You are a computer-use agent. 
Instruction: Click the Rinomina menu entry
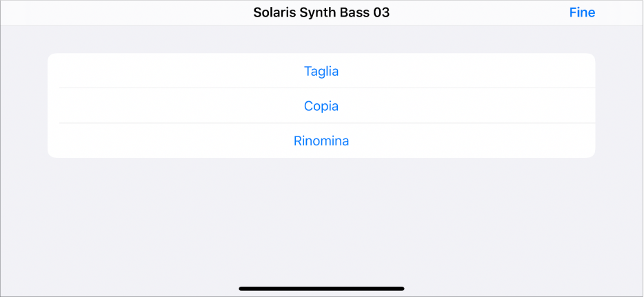(x=321, y=141)
